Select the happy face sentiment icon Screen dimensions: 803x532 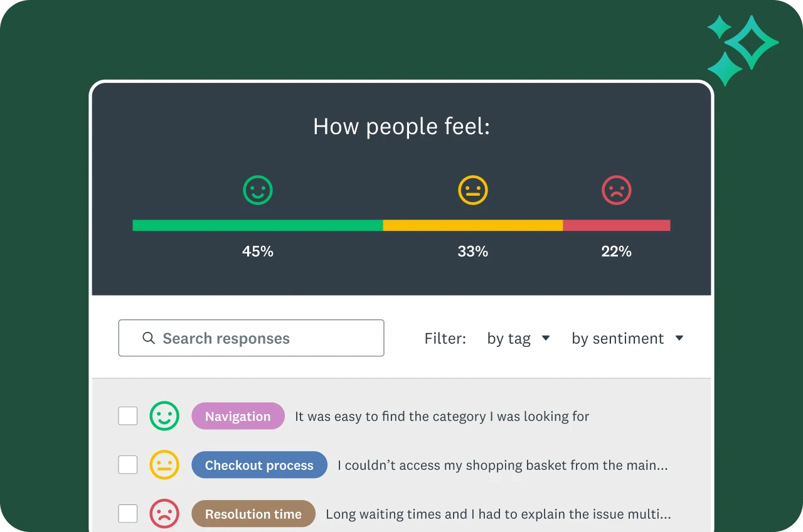(x=257, y=189)
